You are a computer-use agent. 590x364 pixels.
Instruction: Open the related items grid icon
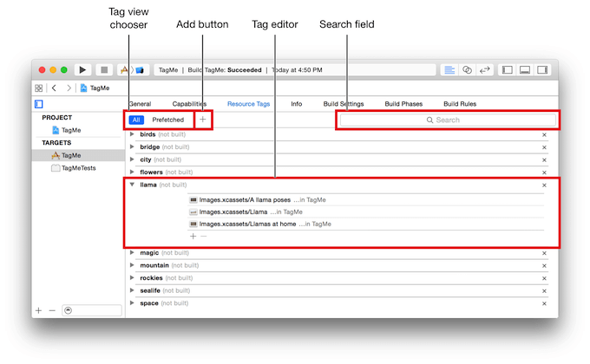coord(39,88)
